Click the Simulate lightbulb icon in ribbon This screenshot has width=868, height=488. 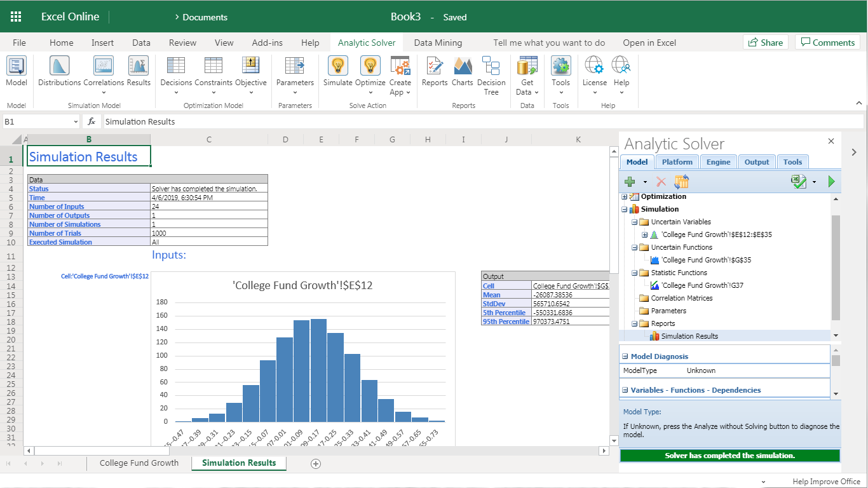(337, 66)
